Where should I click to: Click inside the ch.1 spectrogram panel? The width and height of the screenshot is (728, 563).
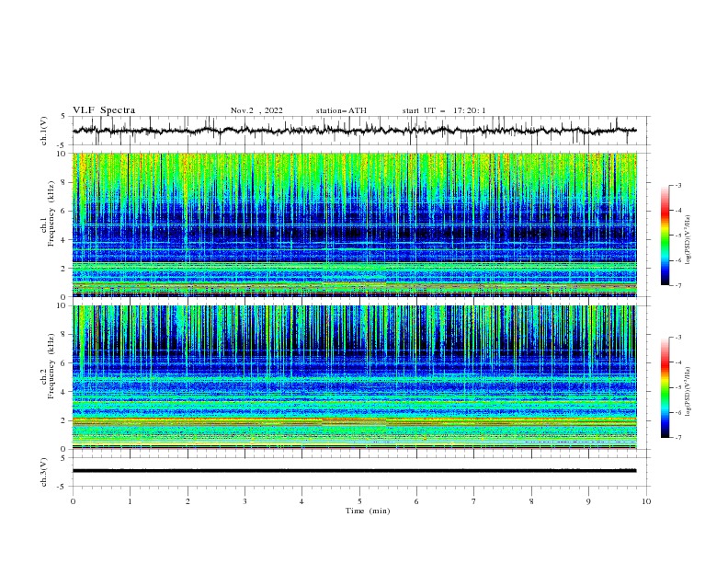(354, 224)
